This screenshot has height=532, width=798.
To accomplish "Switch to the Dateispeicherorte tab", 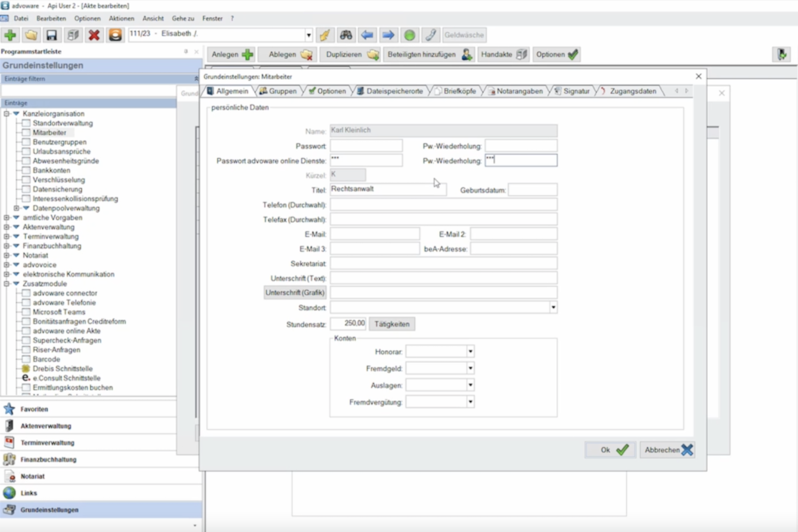I will pyautogui.click(x=390, y=91).
